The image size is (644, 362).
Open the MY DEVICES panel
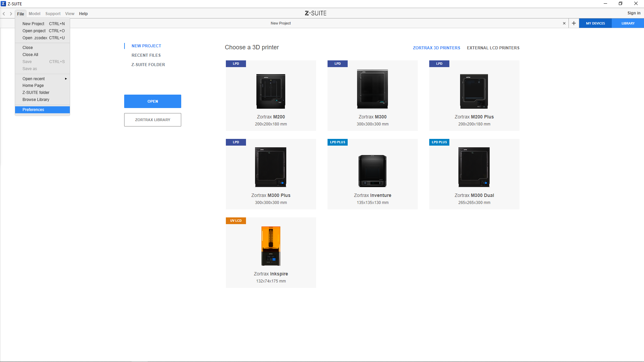[595, 23]
